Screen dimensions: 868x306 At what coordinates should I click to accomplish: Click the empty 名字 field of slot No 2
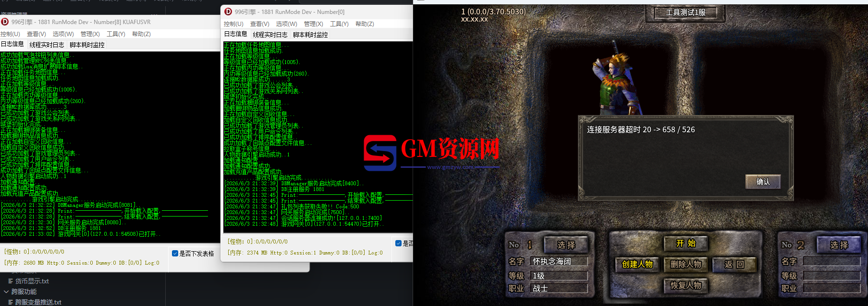[831, 261]
